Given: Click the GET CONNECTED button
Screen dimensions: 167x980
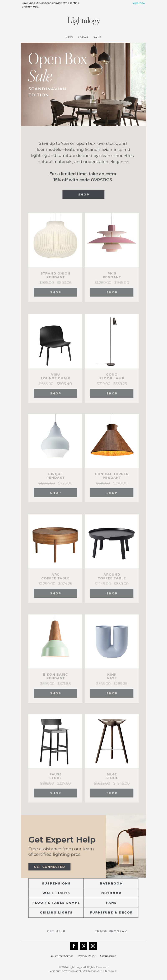Looking at the screenshot, I should coord(49,866).
